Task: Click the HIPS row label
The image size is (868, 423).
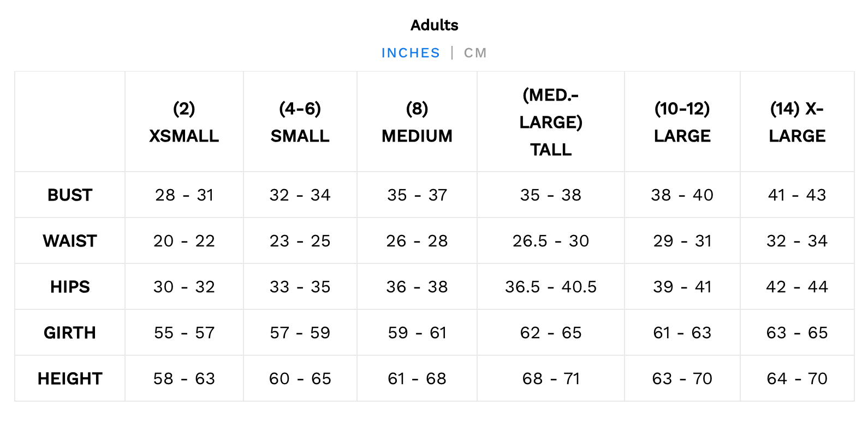Action: (70, 287)
